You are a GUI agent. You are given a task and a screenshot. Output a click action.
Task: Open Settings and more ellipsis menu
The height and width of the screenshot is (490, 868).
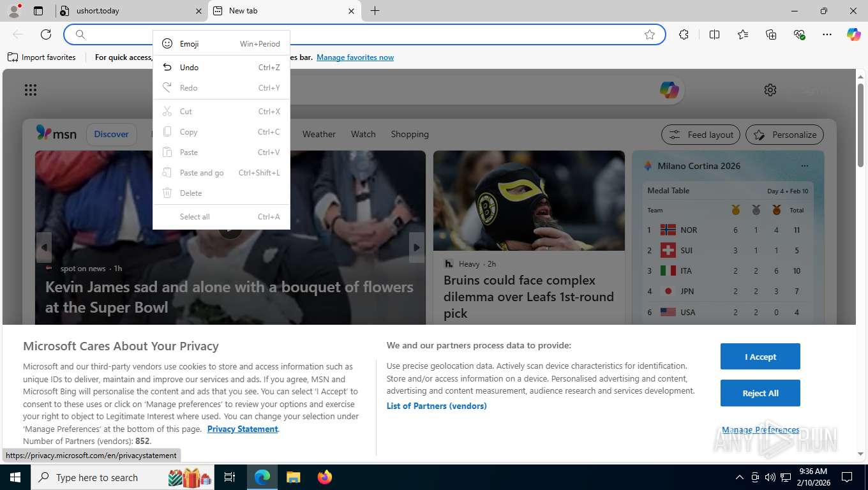pos(827,34)
